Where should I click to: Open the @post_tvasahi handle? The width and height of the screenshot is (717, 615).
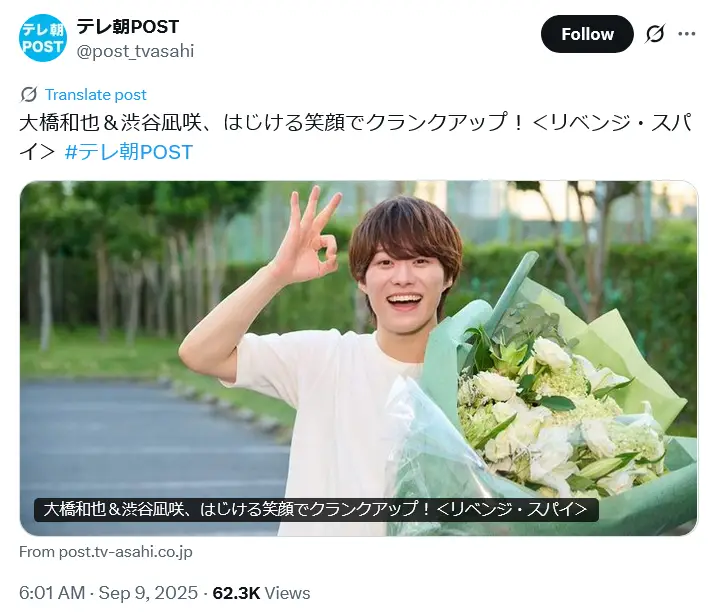(x=135, y=51)
